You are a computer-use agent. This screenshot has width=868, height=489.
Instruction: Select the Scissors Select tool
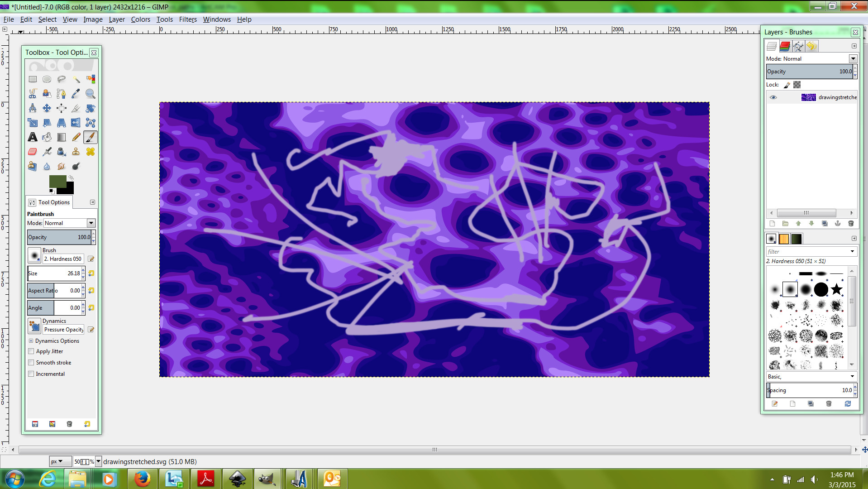pos(33,94)
